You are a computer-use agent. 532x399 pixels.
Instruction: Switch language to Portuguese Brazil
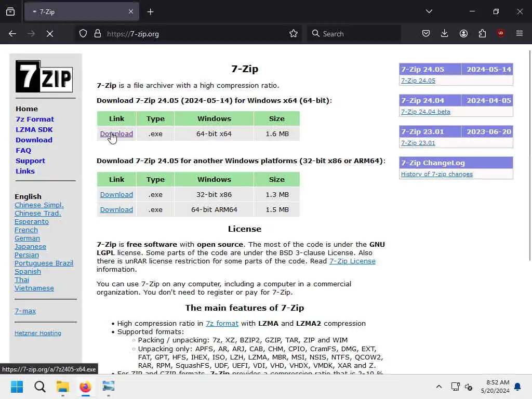(x=44, y=263)
